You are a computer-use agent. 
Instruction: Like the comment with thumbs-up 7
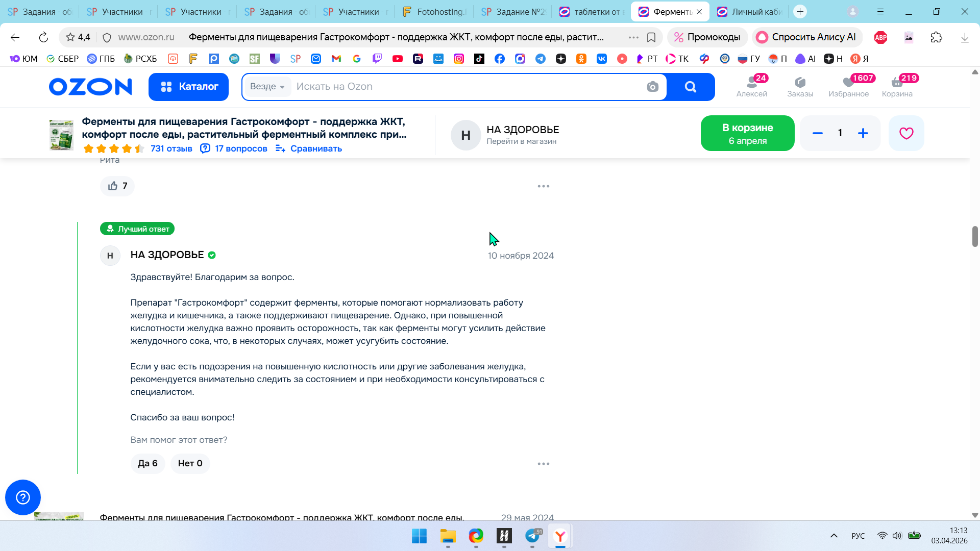point(117,186)
